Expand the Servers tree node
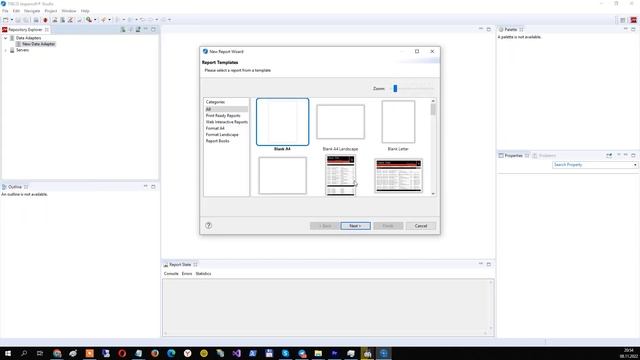Image resolution: width=640 pixels, height=360 pixels. pos(6,50)
